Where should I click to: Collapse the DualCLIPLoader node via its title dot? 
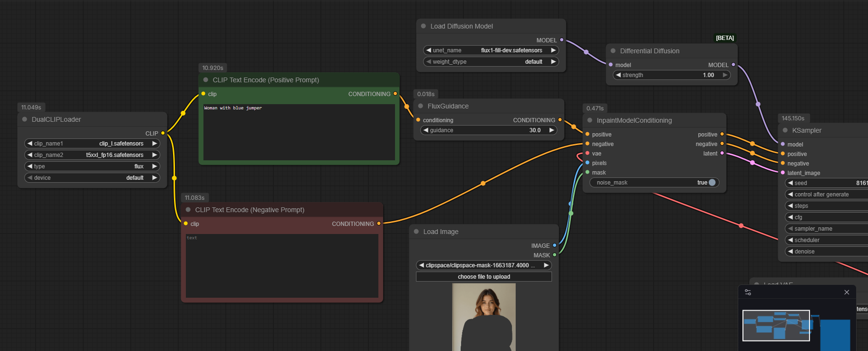(25, 119)
